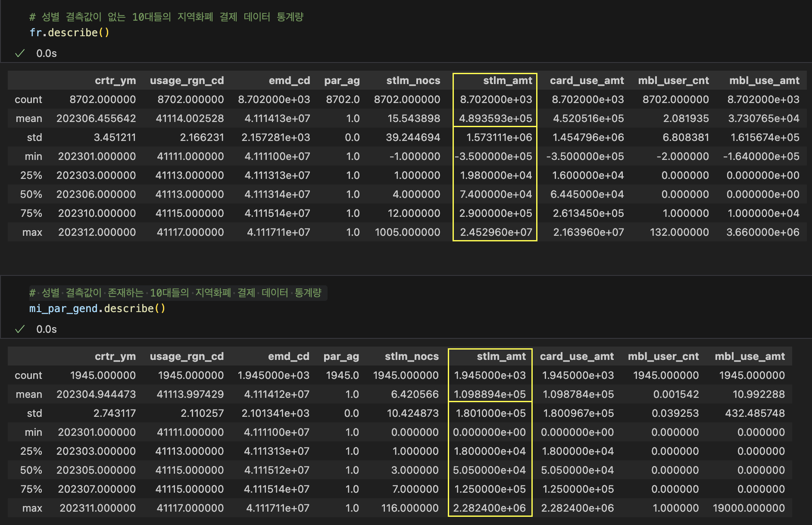Click the max row label in the fr.describe() output
This screenshot has width=812, height=525.
pos(32,232)
